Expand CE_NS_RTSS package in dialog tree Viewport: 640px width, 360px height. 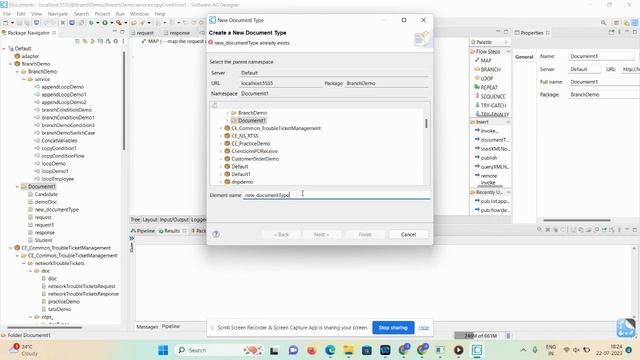pyautogui.click(x=221, y=136)
